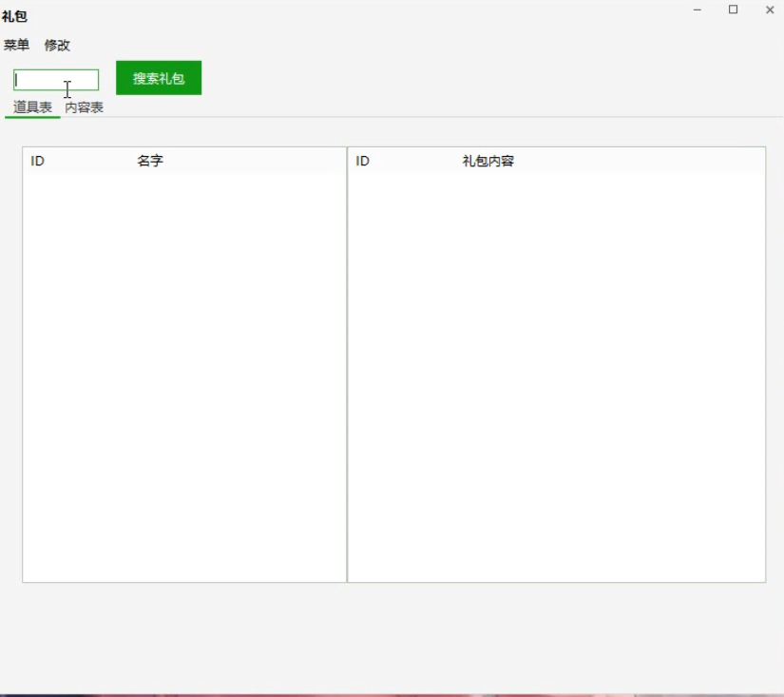The height and width of the screenshot is (697, 784).
Task: Click the 名字 column header
Action: [x=150, y=161]
